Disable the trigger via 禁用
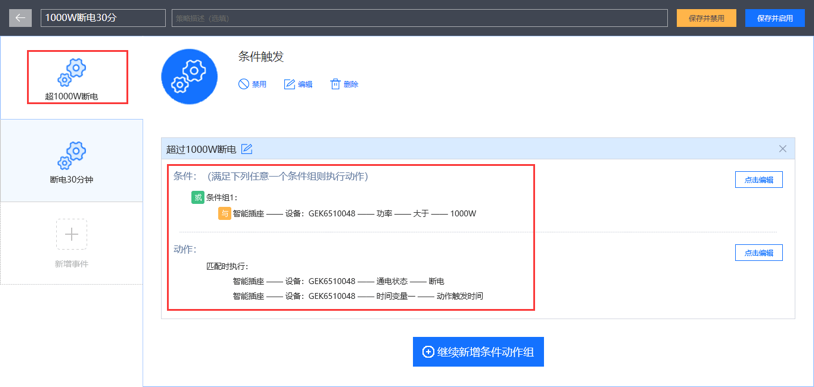 [x=252, y=84]
